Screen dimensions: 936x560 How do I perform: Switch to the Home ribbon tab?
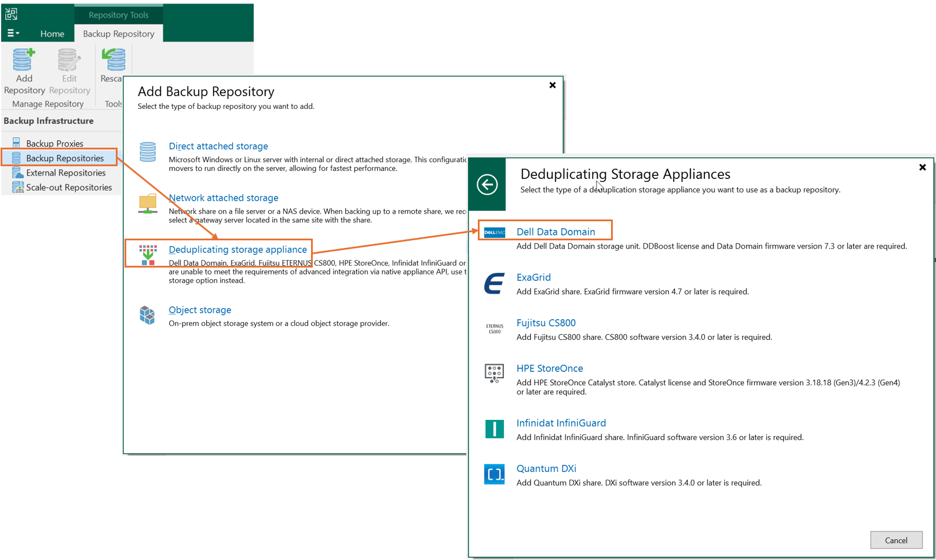pos(52,34)
